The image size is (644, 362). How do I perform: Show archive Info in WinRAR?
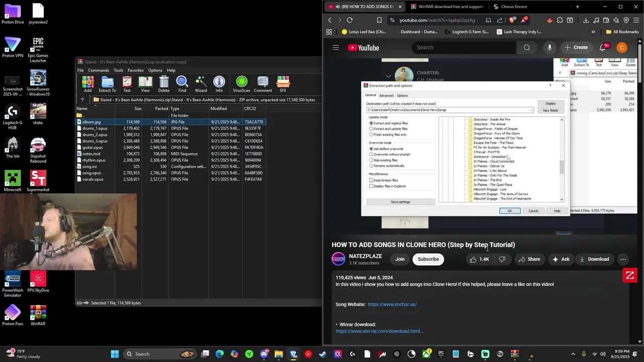[219, 84]
